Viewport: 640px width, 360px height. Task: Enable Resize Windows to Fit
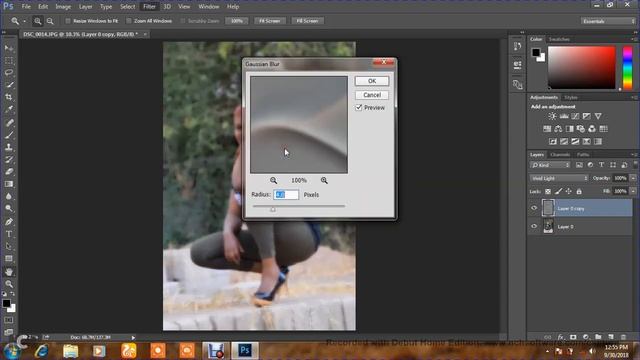[68, 21]
